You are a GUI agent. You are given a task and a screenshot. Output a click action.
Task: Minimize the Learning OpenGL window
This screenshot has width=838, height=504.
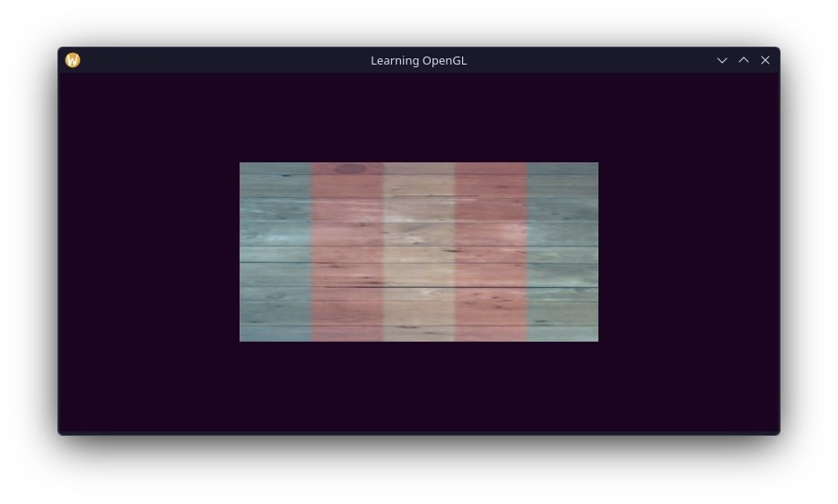pos(721,60)
